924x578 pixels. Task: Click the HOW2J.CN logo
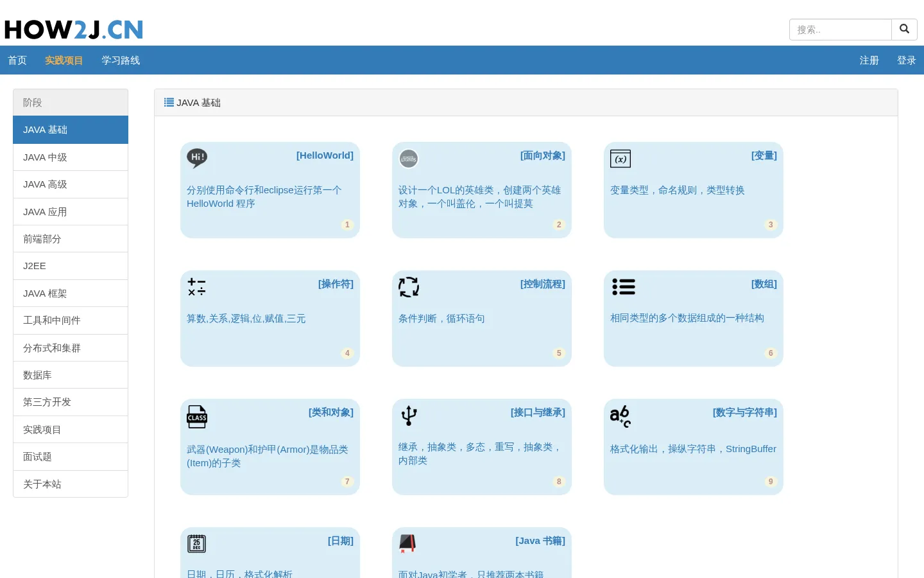pos(74,30)
